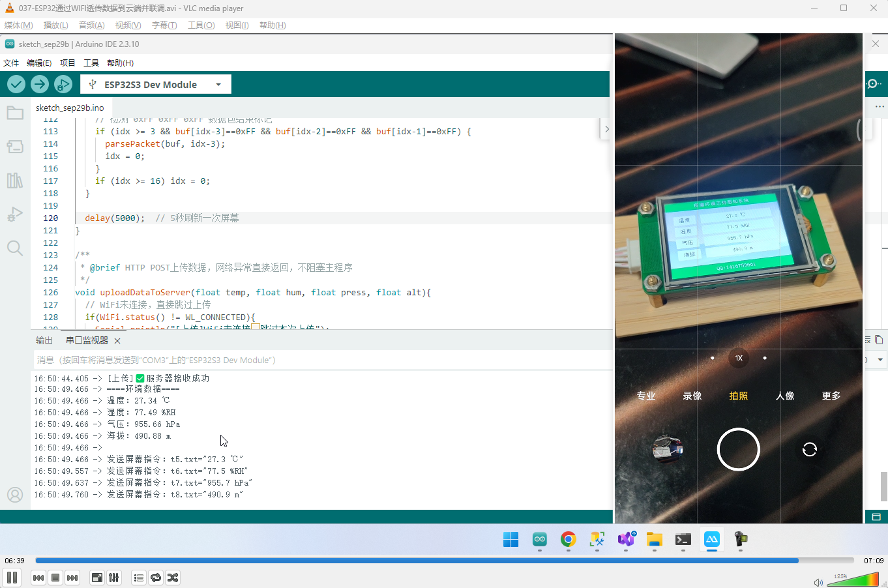Toggle the Arduino bottom panel icon
Image resolution: width=888 pixels, height=588 pixels.
pyautogui.click(x=876, y=517)
